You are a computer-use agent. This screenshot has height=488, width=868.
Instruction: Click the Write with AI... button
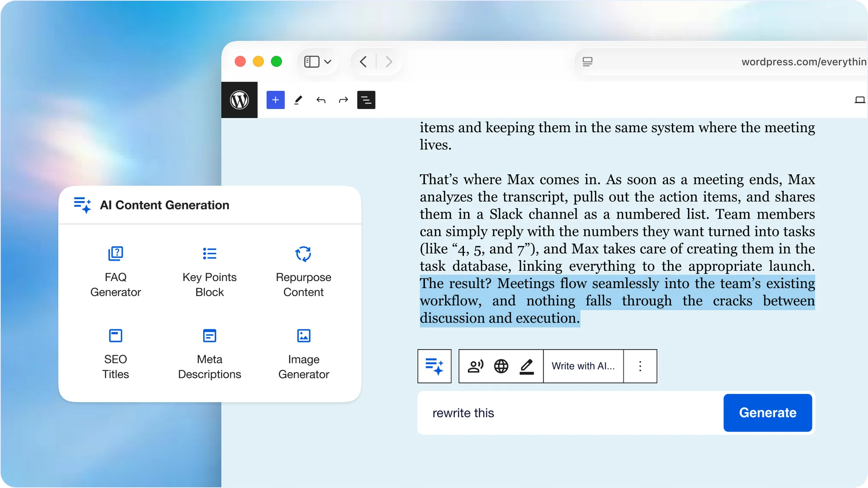point(583,366)
